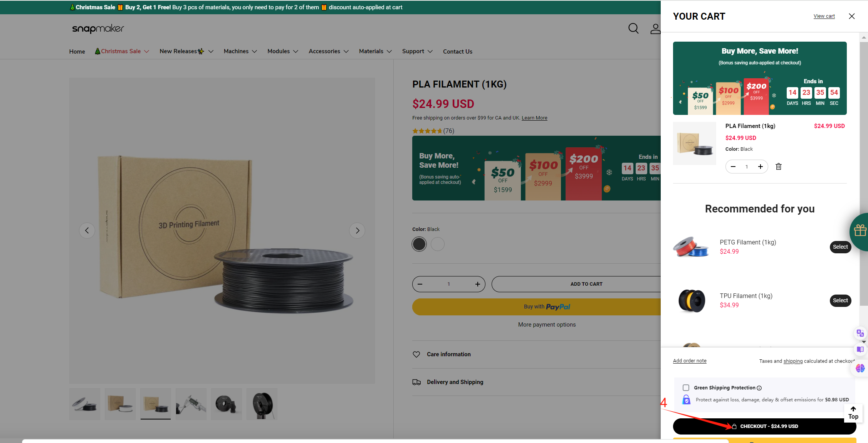Viewport: 868px width, 443px height.
Task: Enable Green Shipping Protection
Action: pyautogui.click(x=686, y=387)
